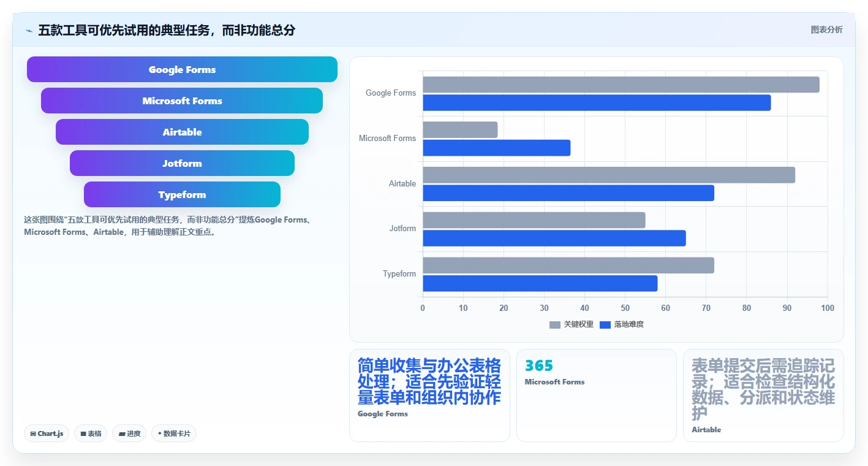Select the Google Forms funnel stage
The image size is (868, 466).
click(182, 69)
